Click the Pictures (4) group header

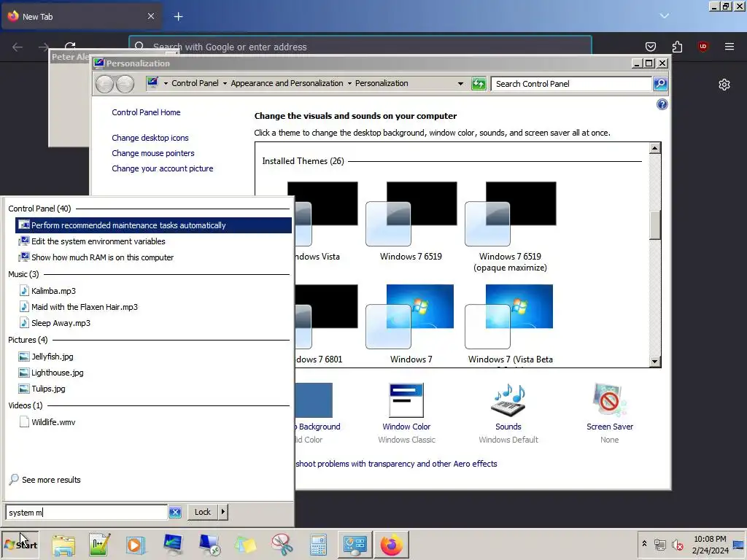(28, 340)
